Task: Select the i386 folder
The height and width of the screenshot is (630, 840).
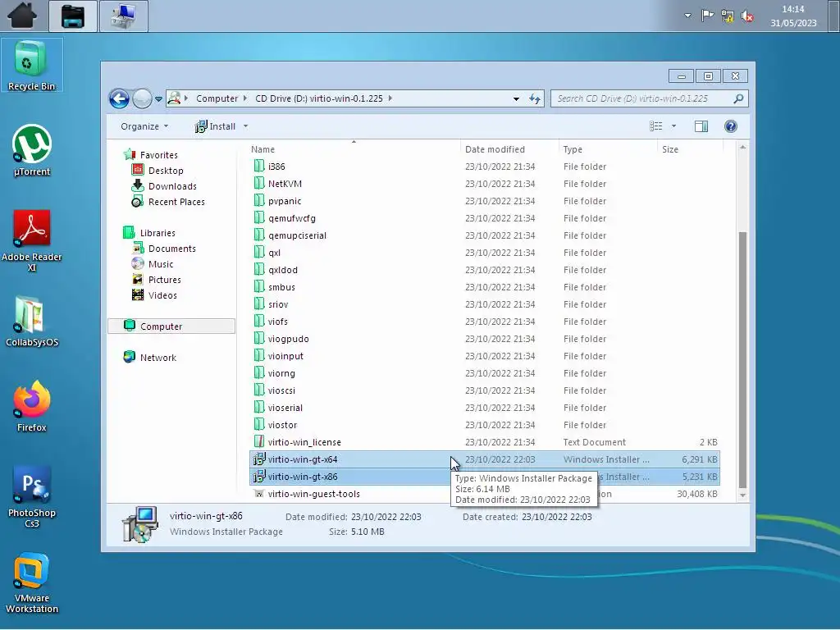Action: click(485, 167)
